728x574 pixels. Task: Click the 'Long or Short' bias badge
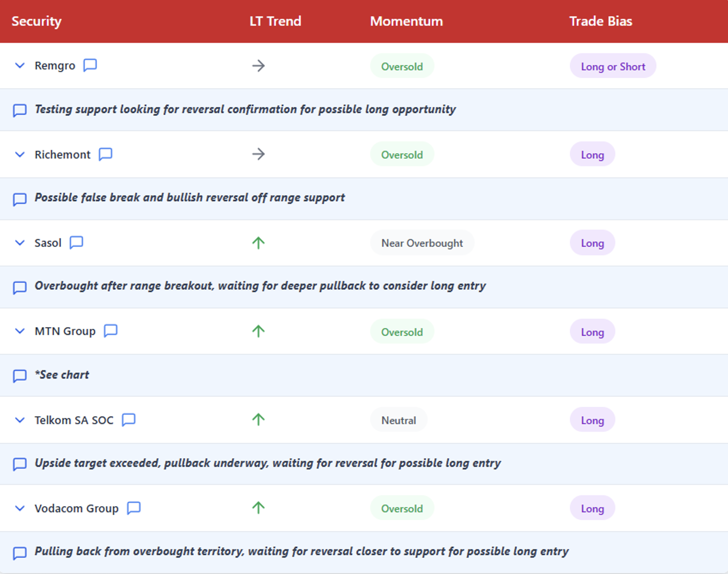(x=613, y=66)
